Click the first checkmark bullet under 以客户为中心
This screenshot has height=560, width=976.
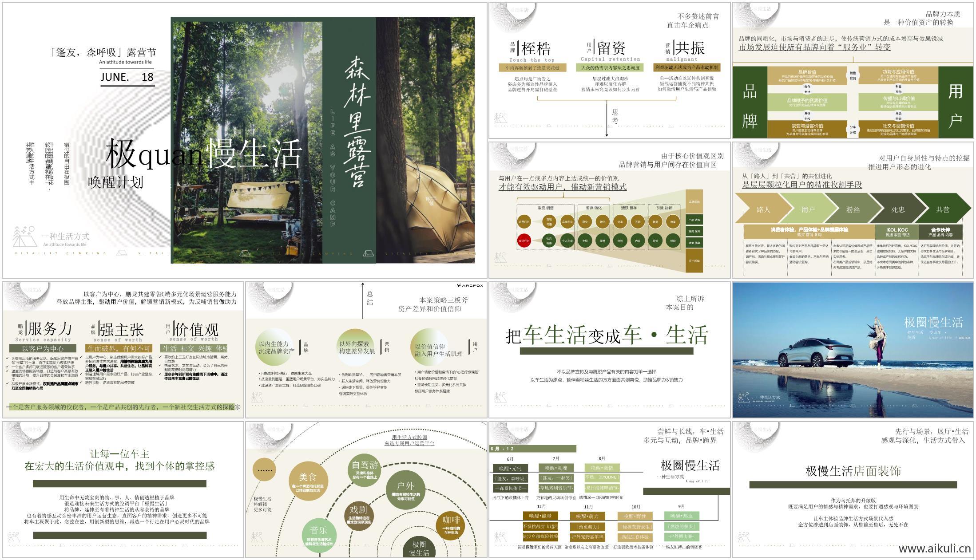click(8, 358)
